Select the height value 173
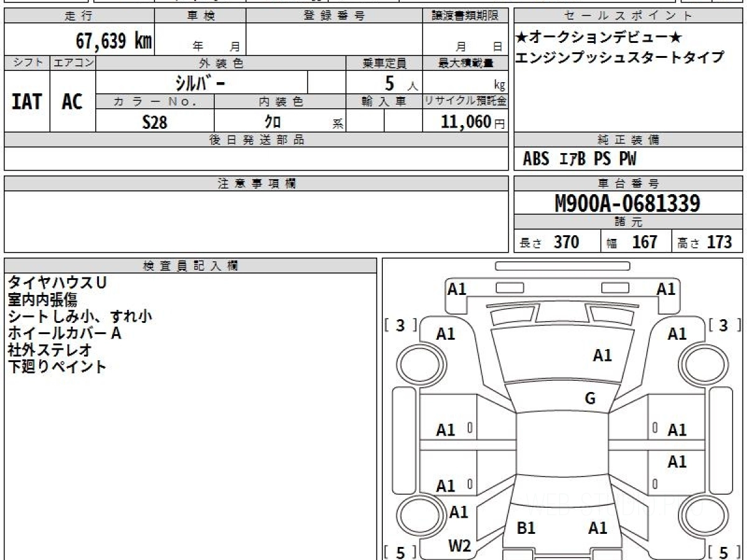747x560 pixels. coord(719,242)
